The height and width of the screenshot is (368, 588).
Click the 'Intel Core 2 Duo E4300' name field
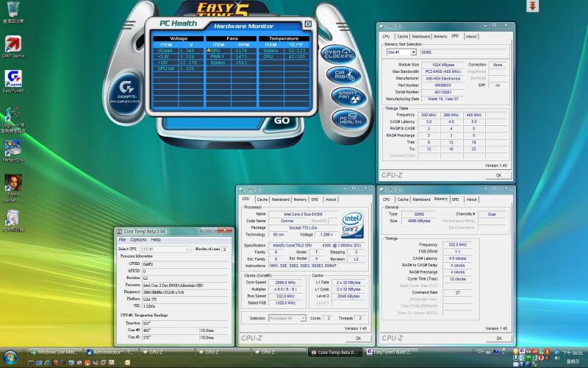click(x=303, y=214)
